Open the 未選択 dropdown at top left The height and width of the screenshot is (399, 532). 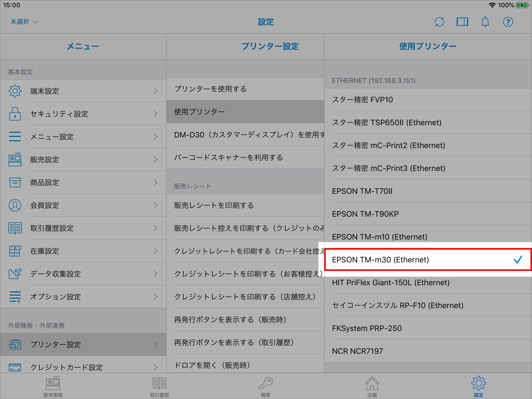pyautogui.click(x=24, y=22)
